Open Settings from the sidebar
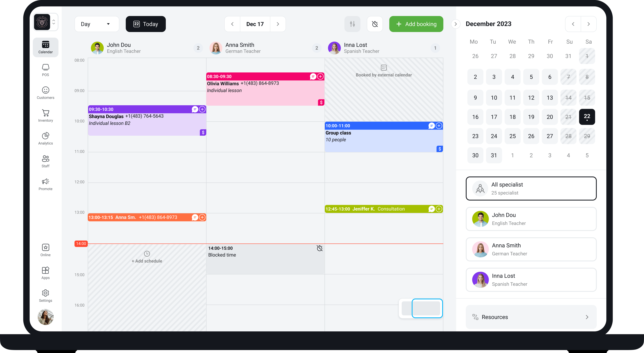 click(x=46, y=296)
